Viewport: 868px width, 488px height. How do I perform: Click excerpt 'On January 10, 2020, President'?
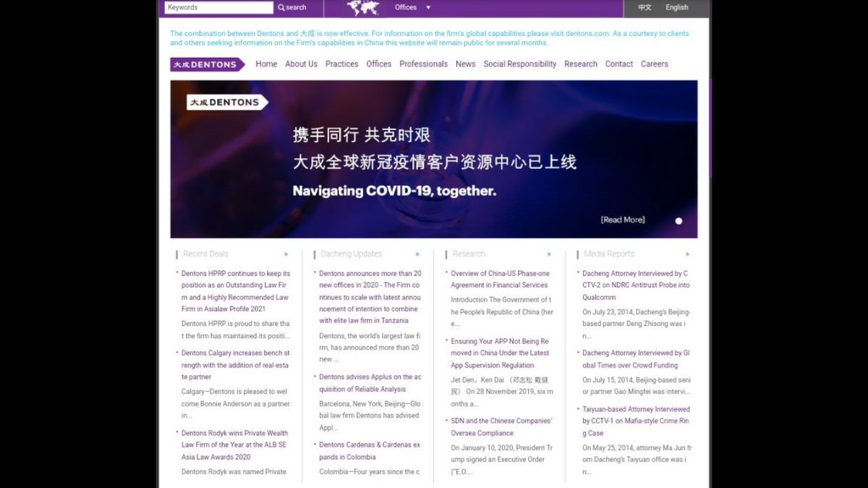pos(501,460)
